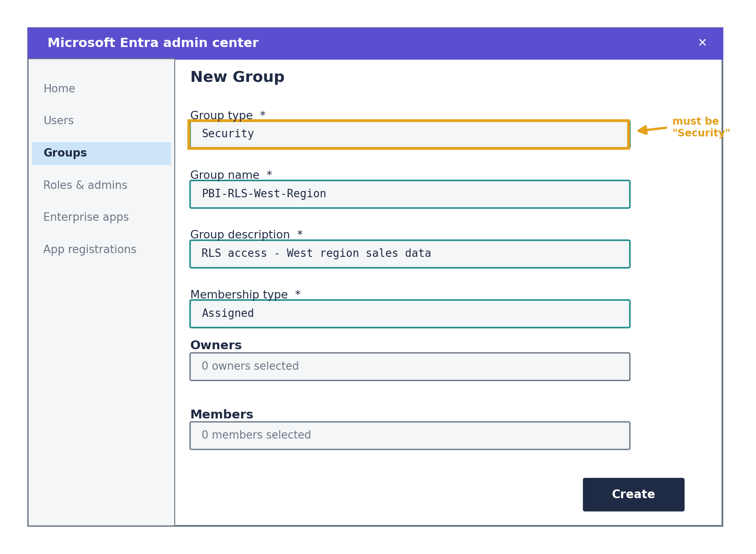Navigate to Enterprise apps
The width and height of the screenshot is (756, 554).
point(86,217)
